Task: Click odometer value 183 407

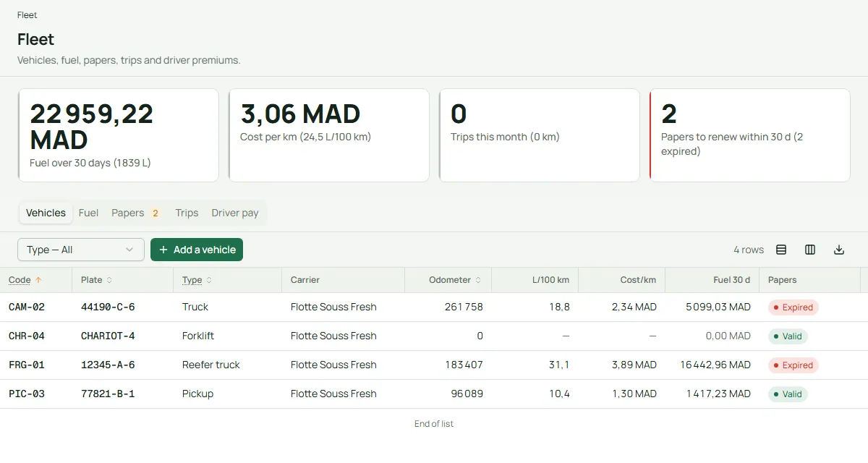Action: [x=464, y=365]
